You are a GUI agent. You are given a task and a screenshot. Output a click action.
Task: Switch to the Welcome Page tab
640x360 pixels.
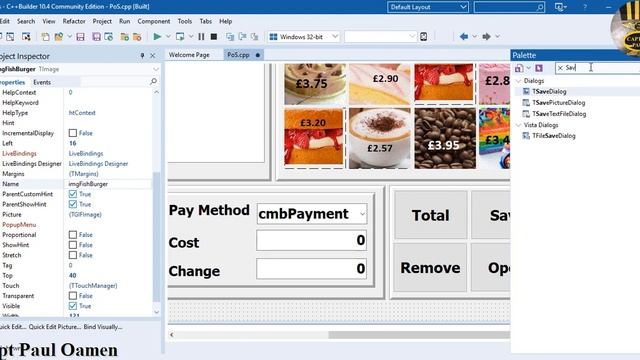(189, 55)
